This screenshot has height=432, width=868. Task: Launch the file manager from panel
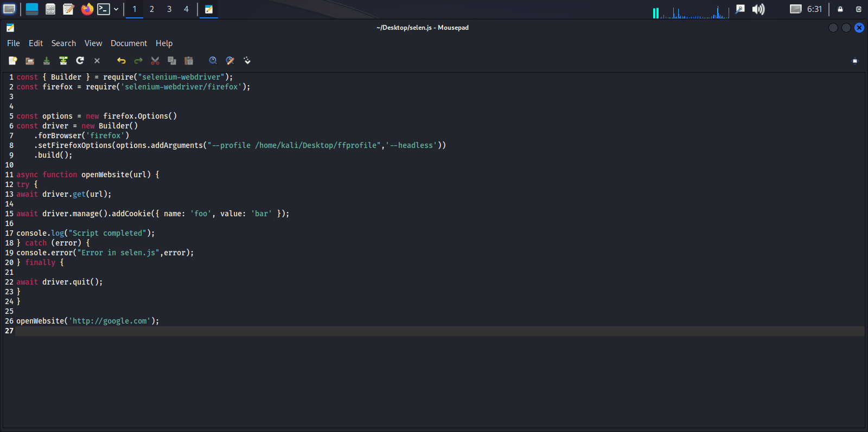click(50, 9)
